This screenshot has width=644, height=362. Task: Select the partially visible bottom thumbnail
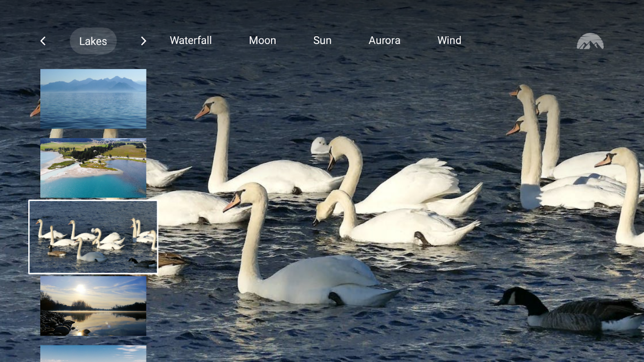coord(93,353)
